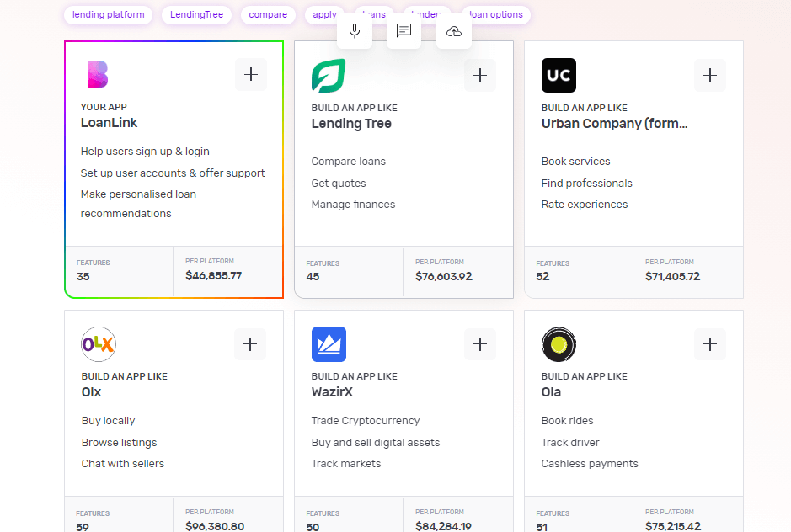Select the 'compare' tag
This screenshot has width=791, height=532.
(x=268, y=14)
